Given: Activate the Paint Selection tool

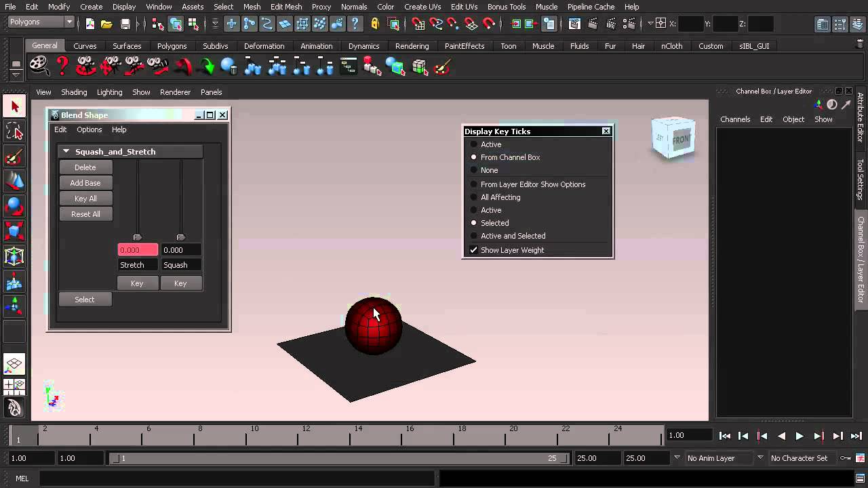Looking at the screenshot, I should 14,157.
